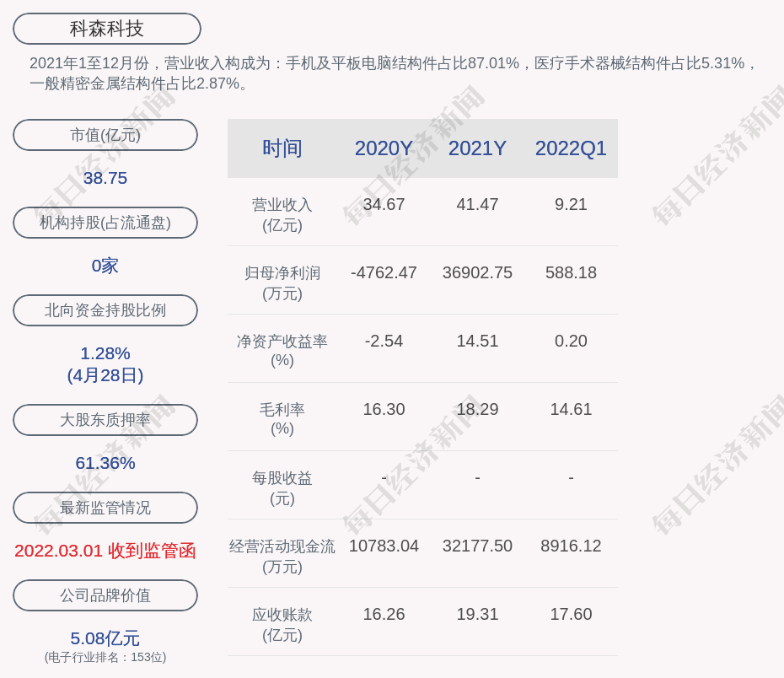Screen dimensions: 784x678
Task: Select the 北向资金持股比例 label
Action: pos(105,310)
